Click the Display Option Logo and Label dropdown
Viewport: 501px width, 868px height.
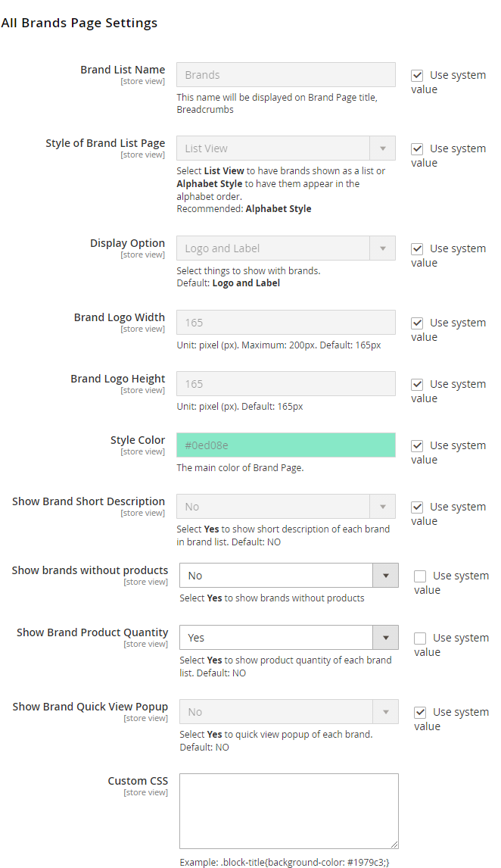click(x=285, y=248)
